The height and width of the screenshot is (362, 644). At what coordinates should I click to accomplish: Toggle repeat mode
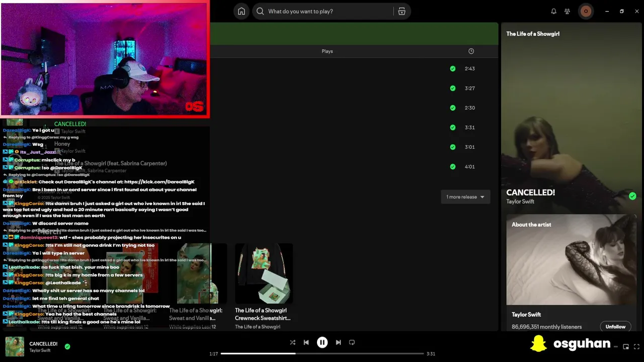coord(352,342)
